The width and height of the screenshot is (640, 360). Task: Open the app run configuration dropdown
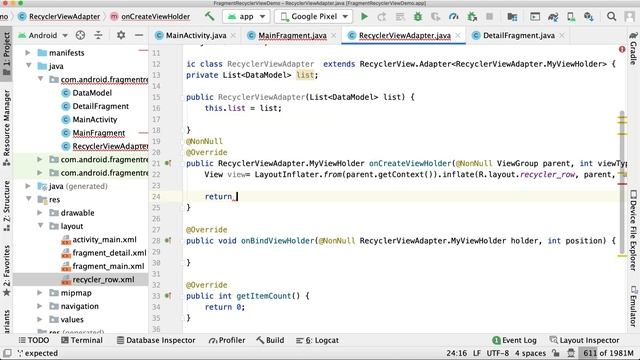[x=247, y=16]
